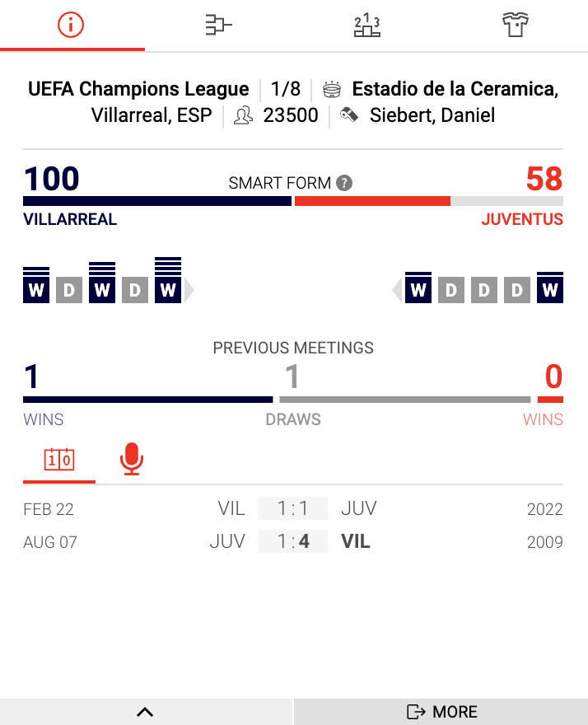Expand Villarreal form with right arrow

click(x=189, y=290)
